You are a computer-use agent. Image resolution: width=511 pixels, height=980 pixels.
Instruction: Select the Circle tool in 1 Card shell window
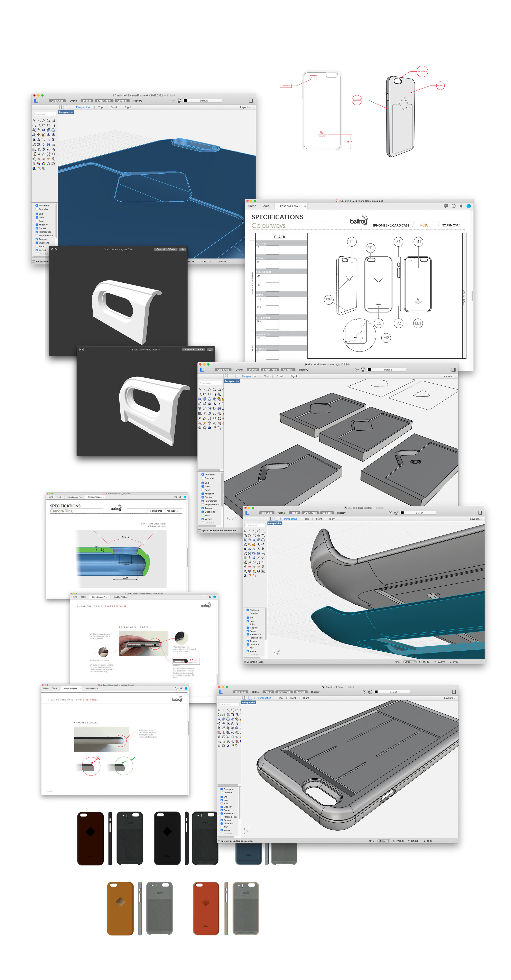pyautogui.click(x=53, y=120)
